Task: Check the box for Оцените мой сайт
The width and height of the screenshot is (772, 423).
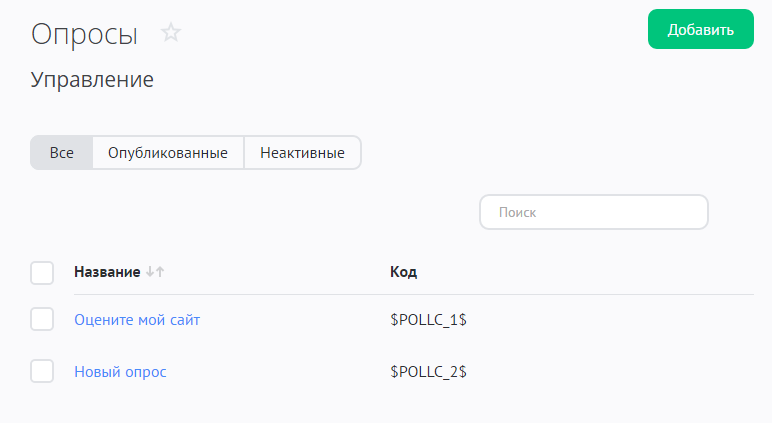Action: point(42,320)
